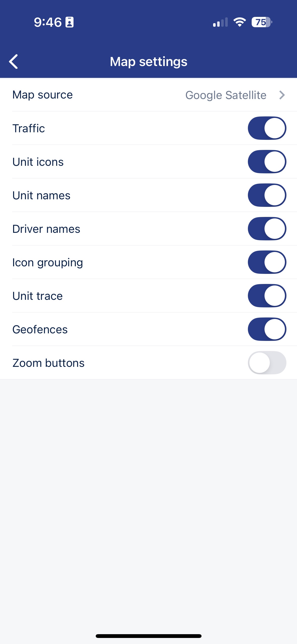Disable the Traffic toggle

click(267, 128)
